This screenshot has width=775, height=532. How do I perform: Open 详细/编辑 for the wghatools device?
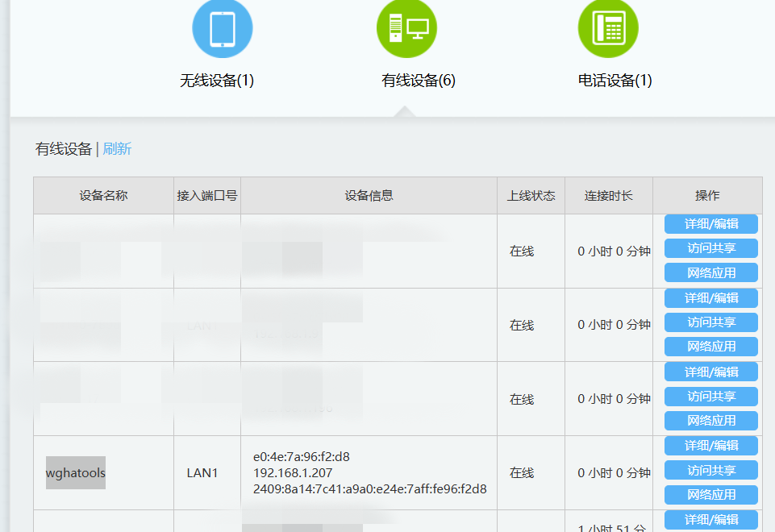(x=711, y=446)
